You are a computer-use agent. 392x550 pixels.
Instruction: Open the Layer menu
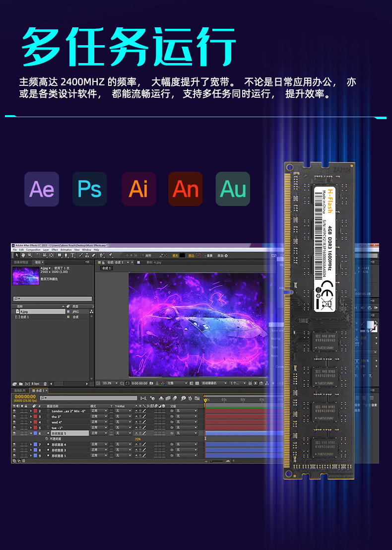(x=46, y=250)
